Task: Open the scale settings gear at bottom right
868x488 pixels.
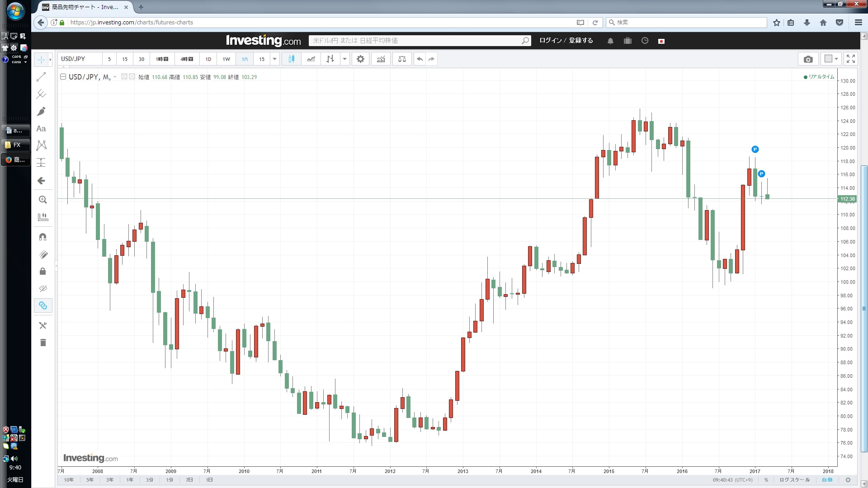Action: pos(848,480)
